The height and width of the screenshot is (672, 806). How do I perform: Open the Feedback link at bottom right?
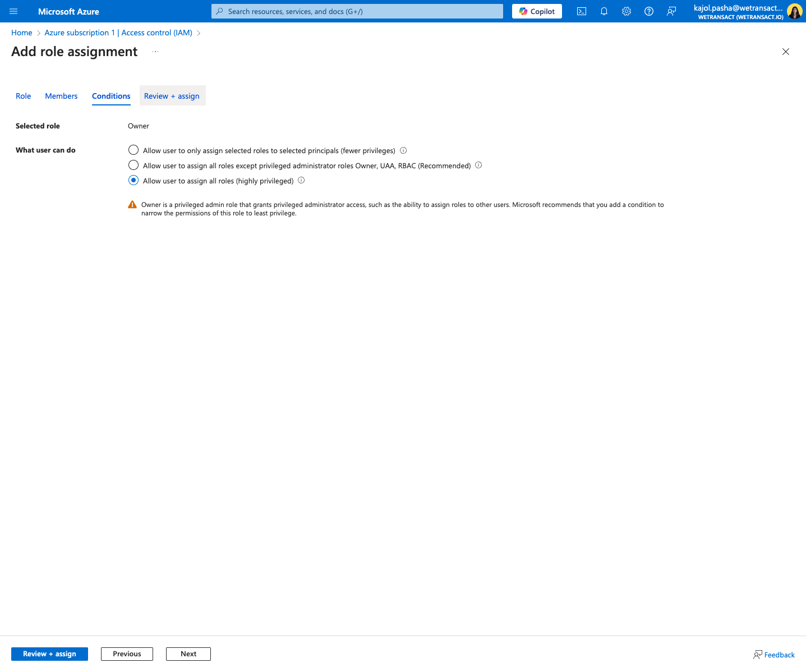click(774, 655)
